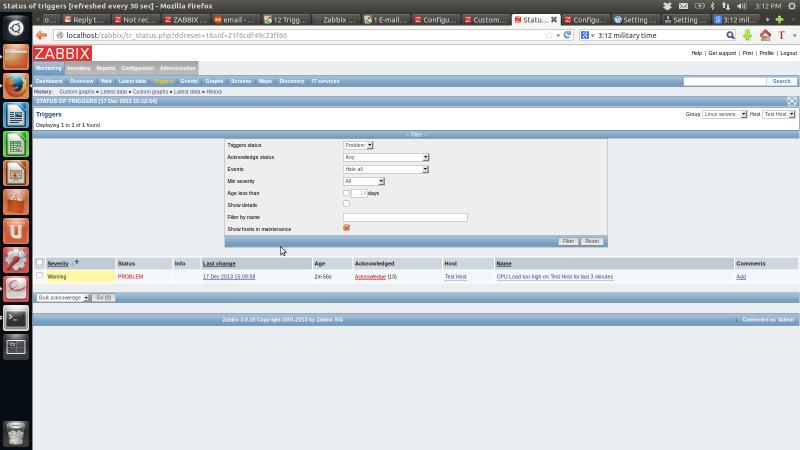Open the Graphs submenu item
The image size is (800, 450).
tap(214, 81)
